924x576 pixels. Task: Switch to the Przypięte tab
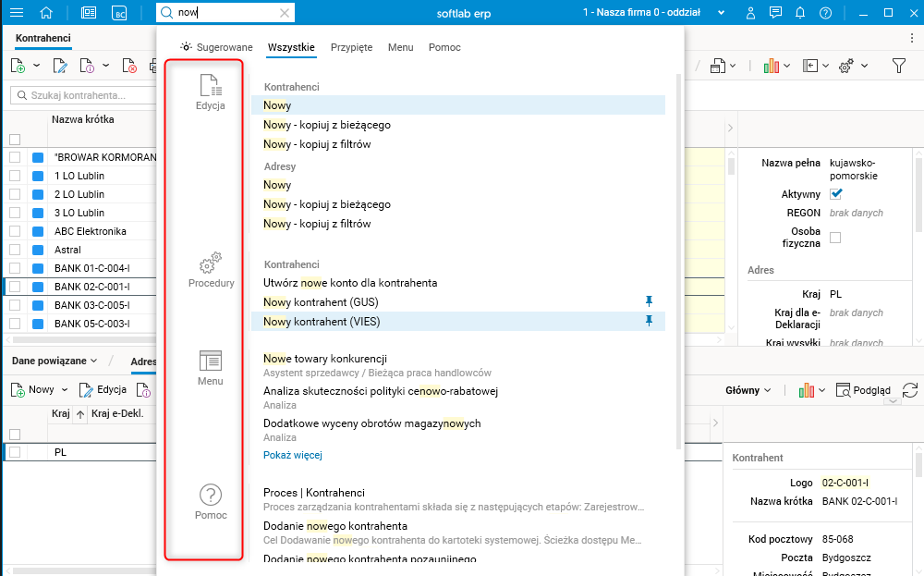point(352,47)
